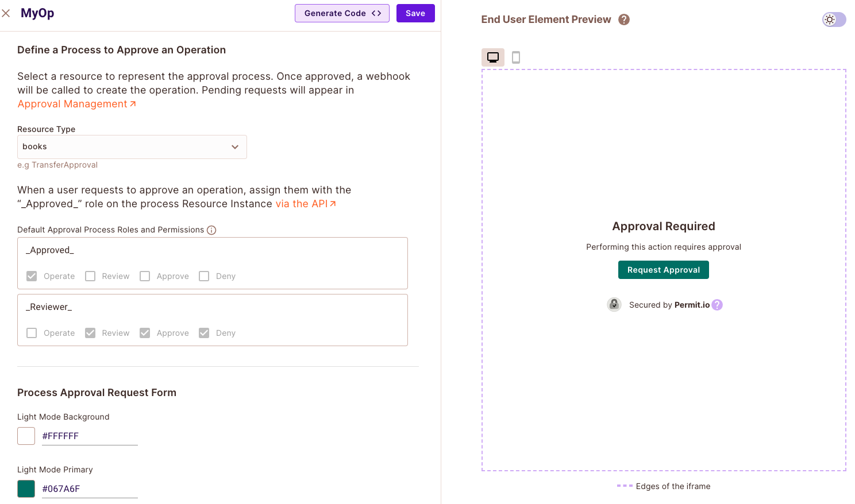Image resolution: width=855 pixels, height=504 pixels.
Task: Uncheck Deny checkbox under _Reviewer_ role
Action: [204, 333]
